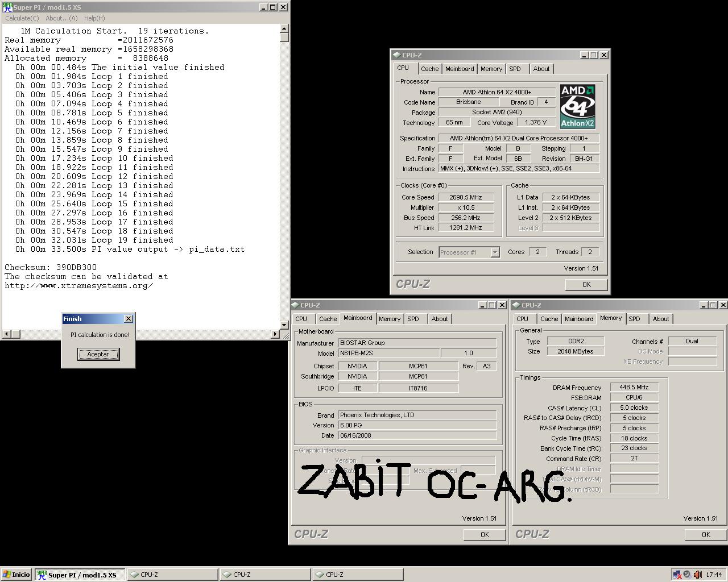
Task: Open the Inicio start button
Action: click(x=16, y=575)
